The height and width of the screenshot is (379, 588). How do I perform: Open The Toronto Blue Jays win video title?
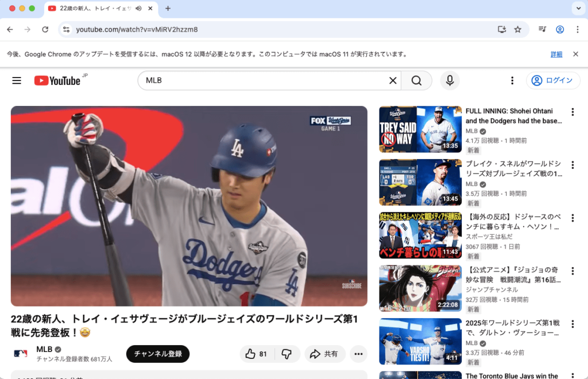click(512, 376)
